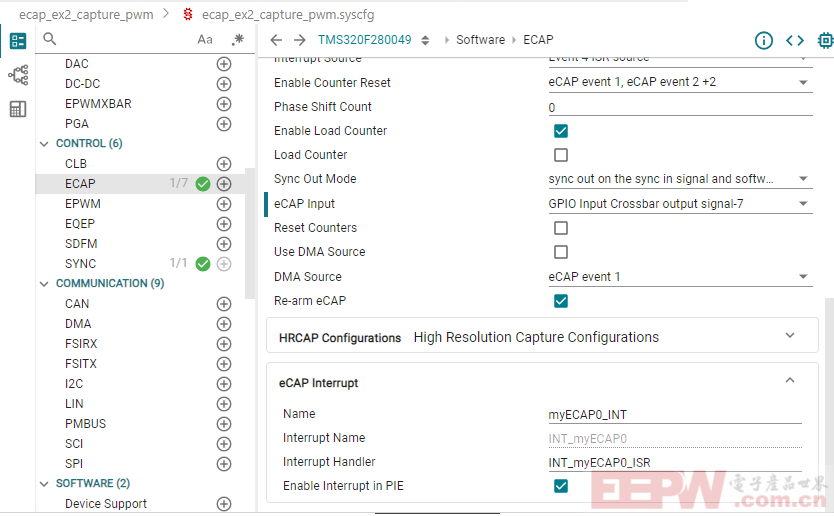Viewport: 834px width, 516px height.
Task: Add an EPWMXBAR instance
Action: (224, 104)
